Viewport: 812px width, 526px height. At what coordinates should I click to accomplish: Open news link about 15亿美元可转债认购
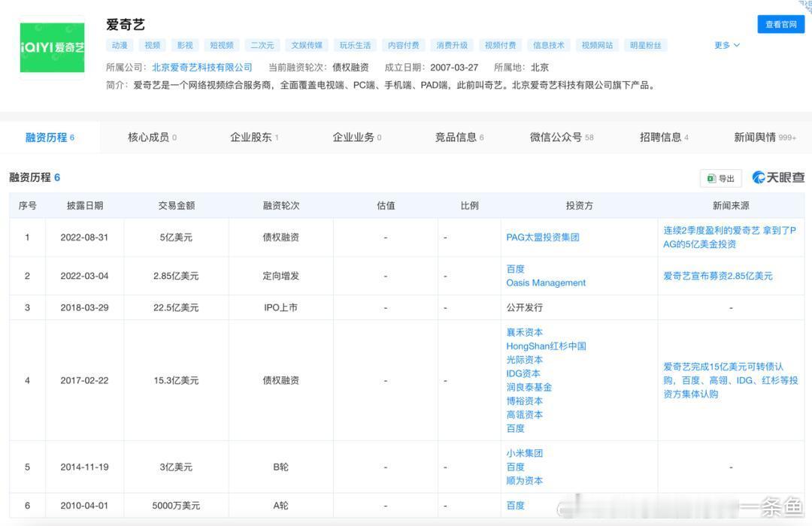[731, 380]
